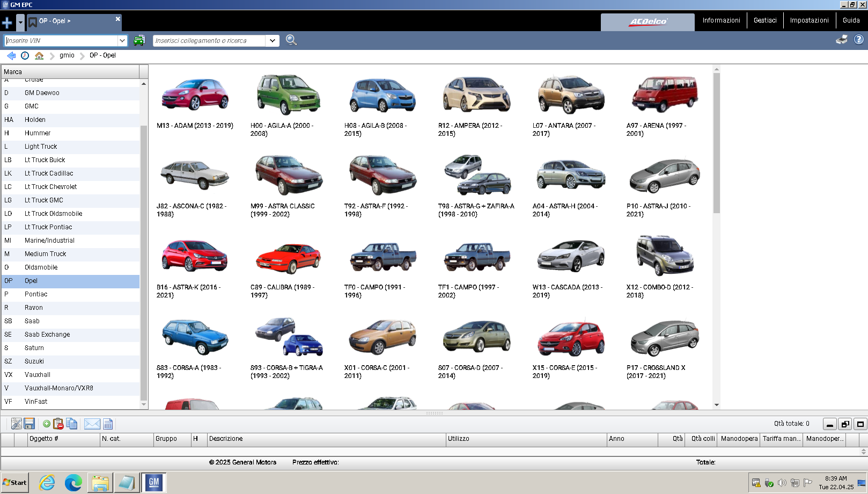Add a new tab with the plus icon
This screenshot has height=494, width=868.
click(7, 23)
